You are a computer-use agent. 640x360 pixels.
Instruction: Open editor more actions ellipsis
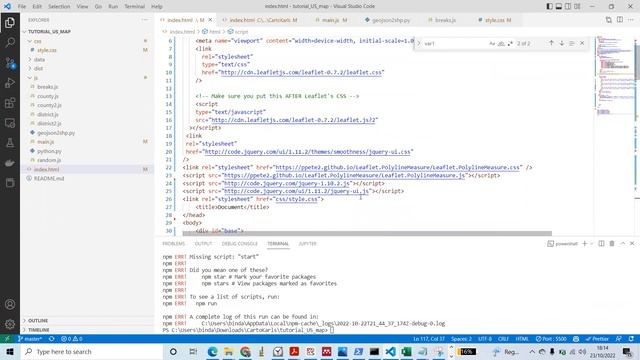(x=631, y=20)
